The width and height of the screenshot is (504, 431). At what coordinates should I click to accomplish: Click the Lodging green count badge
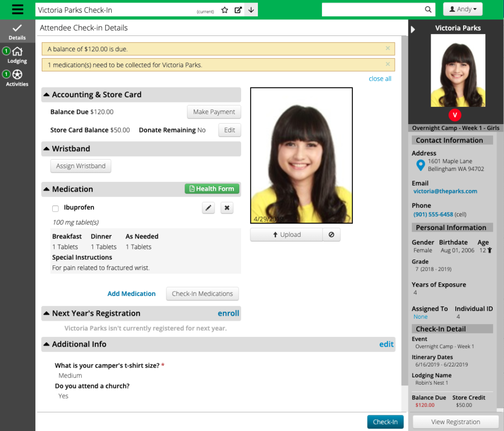[x=6, y=51]
